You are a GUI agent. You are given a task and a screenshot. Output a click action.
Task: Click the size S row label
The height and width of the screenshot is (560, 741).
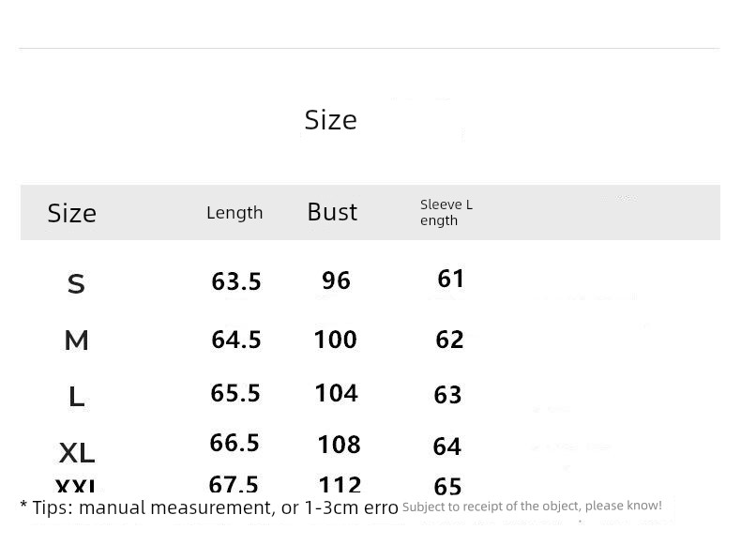click(x=76, y=283)
